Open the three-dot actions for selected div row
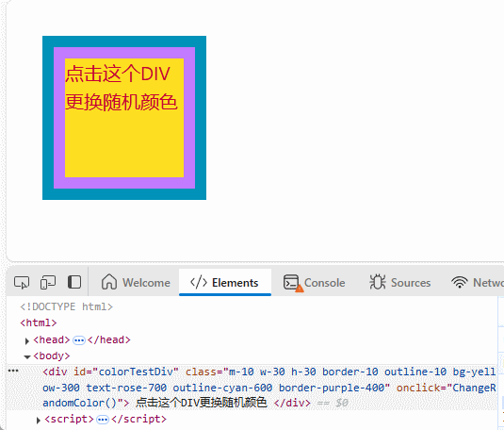The image size is (504, 430). (13, 371)
